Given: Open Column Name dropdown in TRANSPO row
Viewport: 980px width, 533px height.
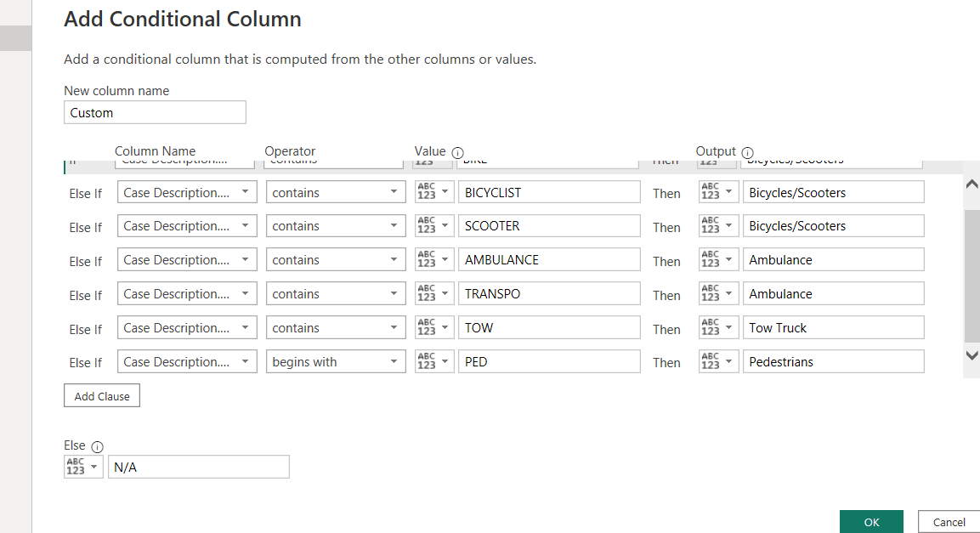Looking at the screenshot, I should 187,293.
